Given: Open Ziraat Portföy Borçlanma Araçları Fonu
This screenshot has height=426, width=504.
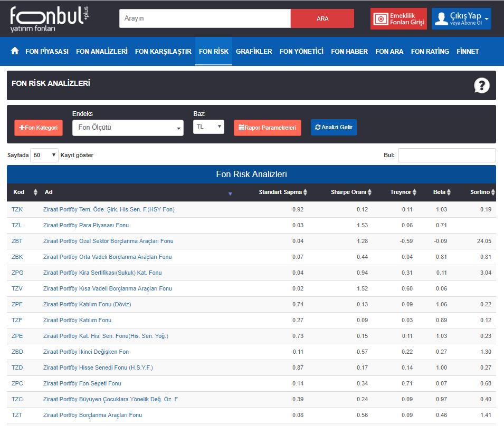Looking at the screenshot, I should click(92, 415).
